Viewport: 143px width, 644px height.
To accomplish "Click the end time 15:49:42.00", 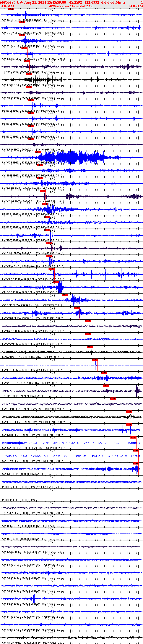I will [x=136, y=6].
